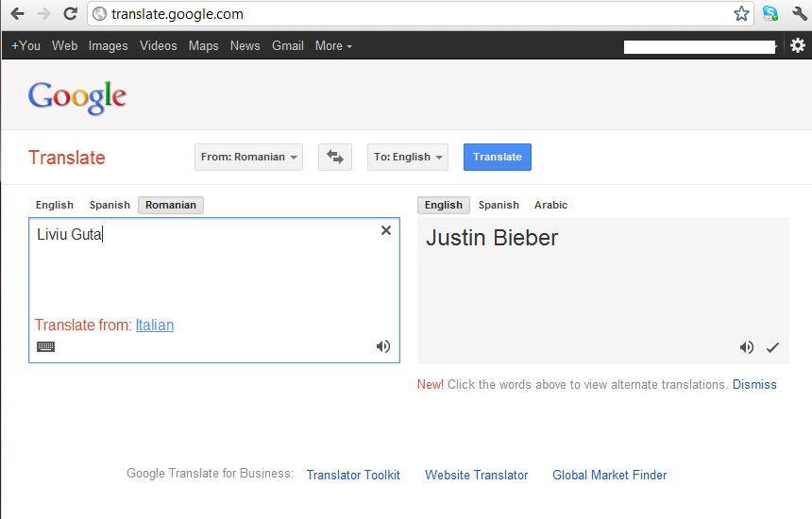Viewport: 812px width, 519px height.
Task: Open the Website Translator link
Action: [477, 475]
